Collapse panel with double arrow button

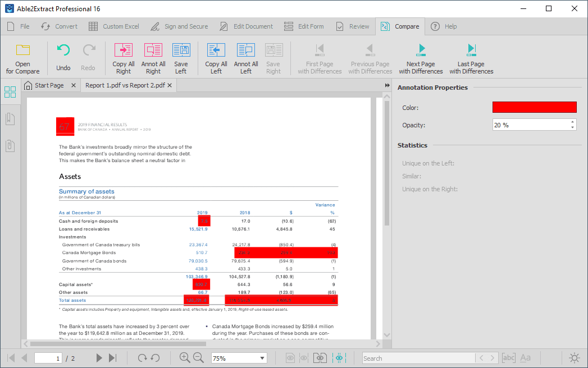pyautogui.click(x=388, y=85)
